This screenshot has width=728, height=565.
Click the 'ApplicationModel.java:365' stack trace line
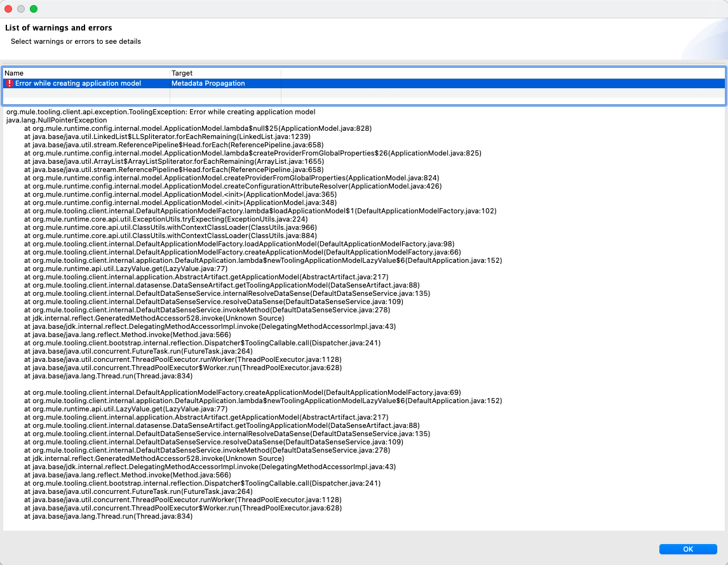tap(180, 194)
